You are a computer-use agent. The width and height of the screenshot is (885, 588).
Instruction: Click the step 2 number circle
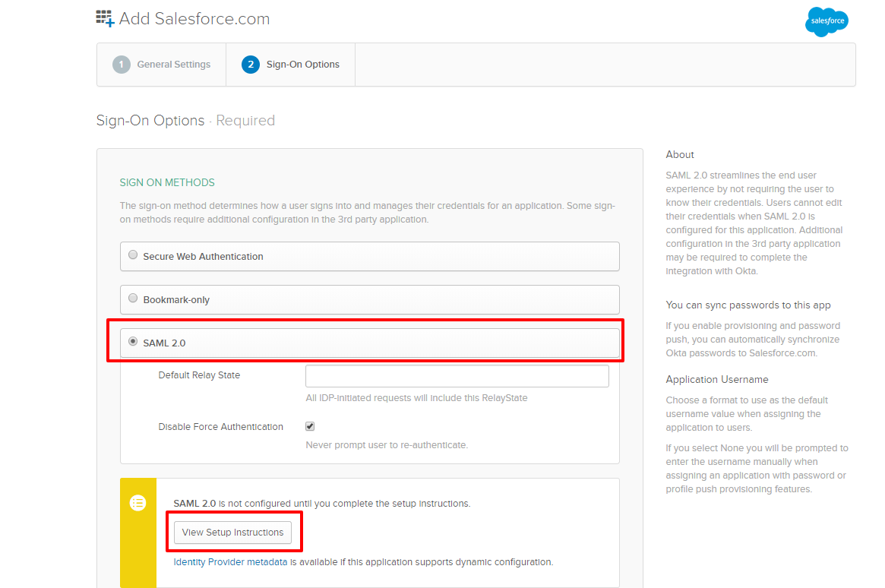251,65
